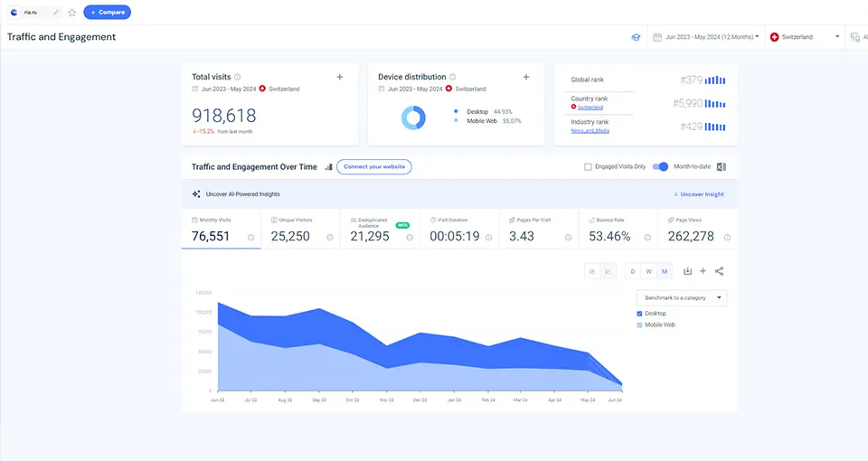Click the download chart icon
The height and width of the screenshot is (461, 868).
click(688, 271)
